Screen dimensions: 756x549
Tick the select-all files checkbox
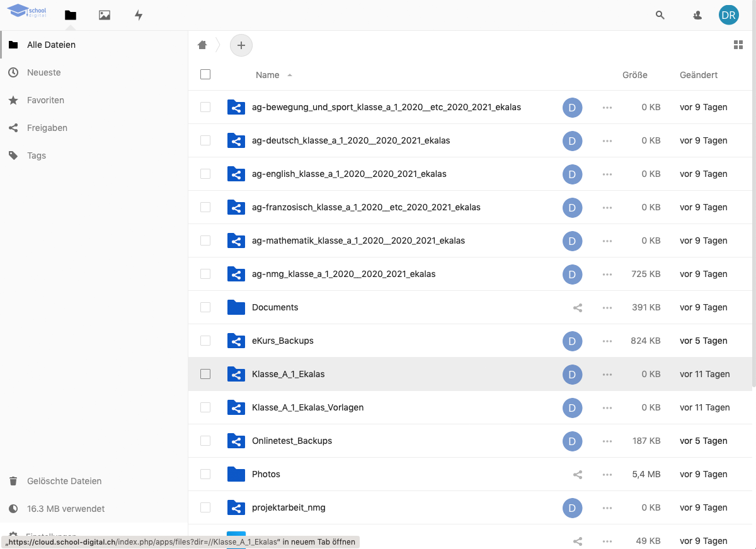(x=205, y=74)
